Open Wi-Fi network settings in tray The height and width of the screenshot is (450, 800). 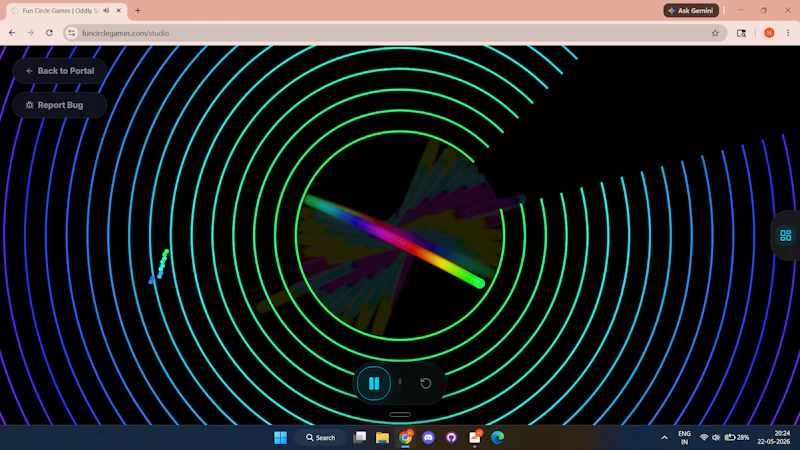click(x=704, y=438)
